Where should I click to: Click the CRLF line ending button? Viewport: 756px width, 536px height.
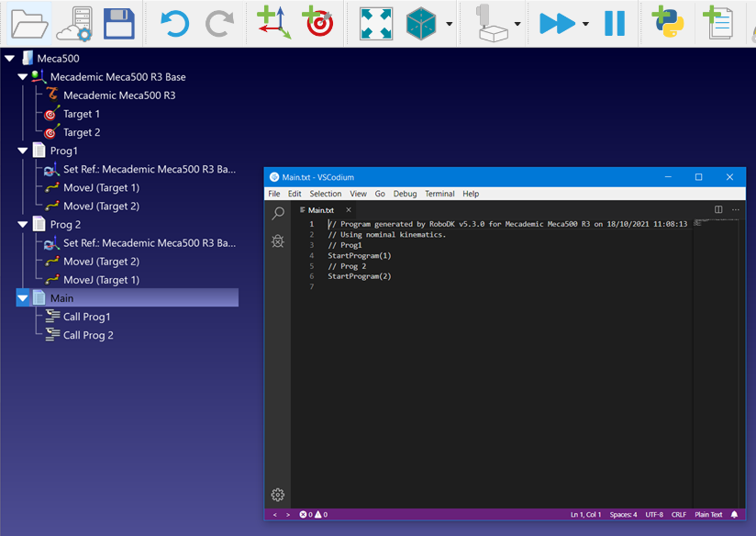pyautogui.click(x=679, y=515)
